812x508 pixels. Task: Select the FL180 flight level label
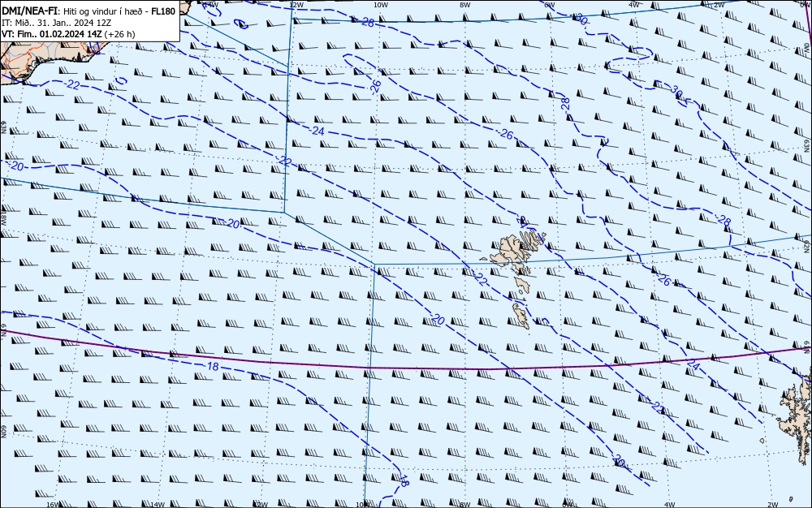[163, 11]
